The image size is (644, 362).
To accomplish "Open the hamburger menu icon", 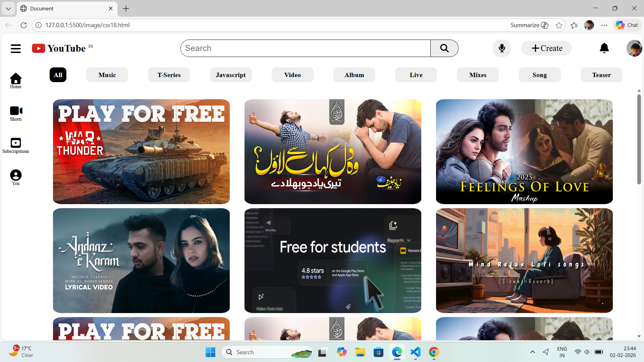I will tap(15, 49).
